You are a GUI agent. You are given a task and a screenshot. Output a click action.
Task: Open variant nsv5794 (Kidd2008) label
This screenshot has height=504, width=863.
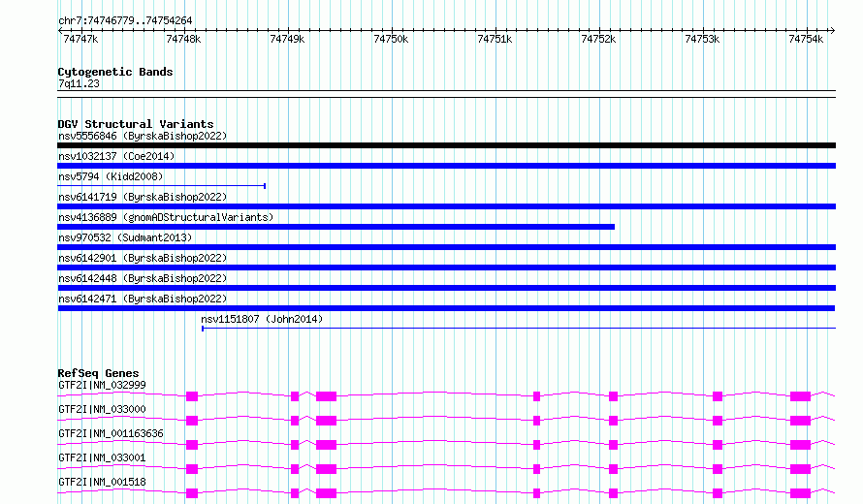111,176
